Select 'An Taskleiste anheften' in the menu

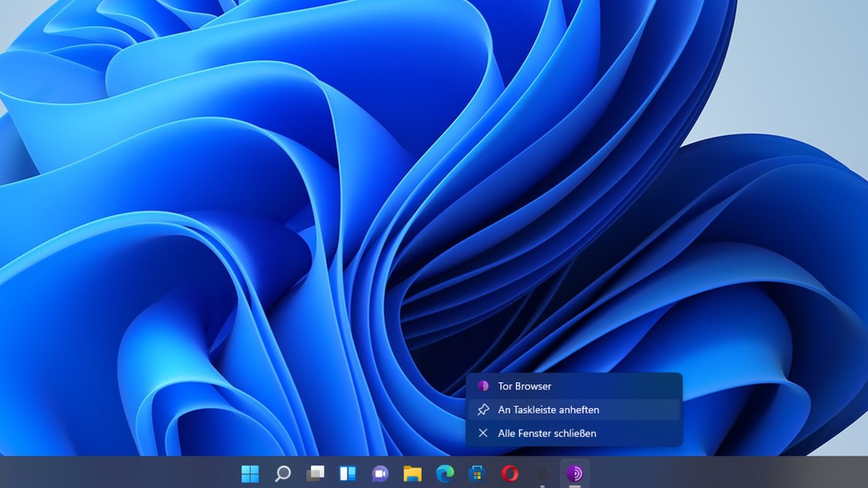coord(547,410)
